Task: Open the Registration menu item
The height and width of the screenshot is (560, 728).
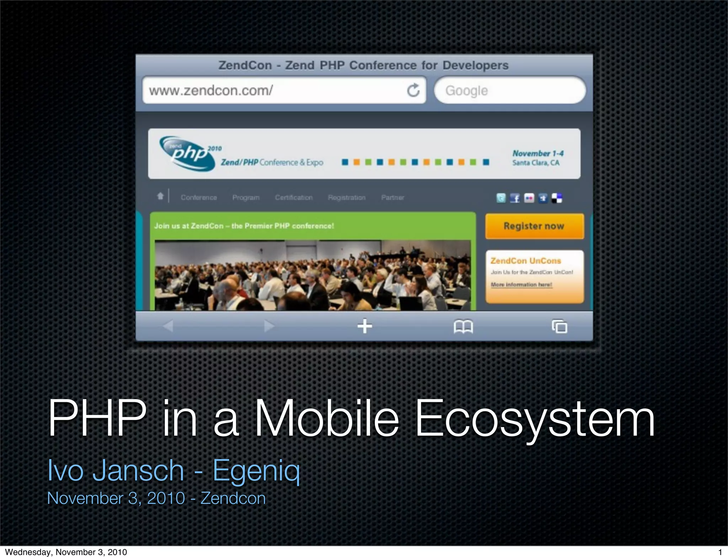Action: coord(347,198)
